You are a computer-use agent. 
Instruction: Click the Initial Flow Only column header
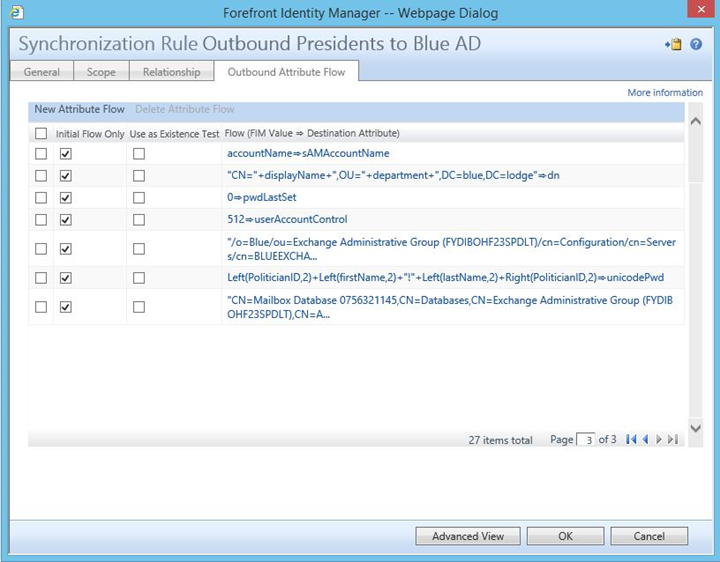click(90, 134)
